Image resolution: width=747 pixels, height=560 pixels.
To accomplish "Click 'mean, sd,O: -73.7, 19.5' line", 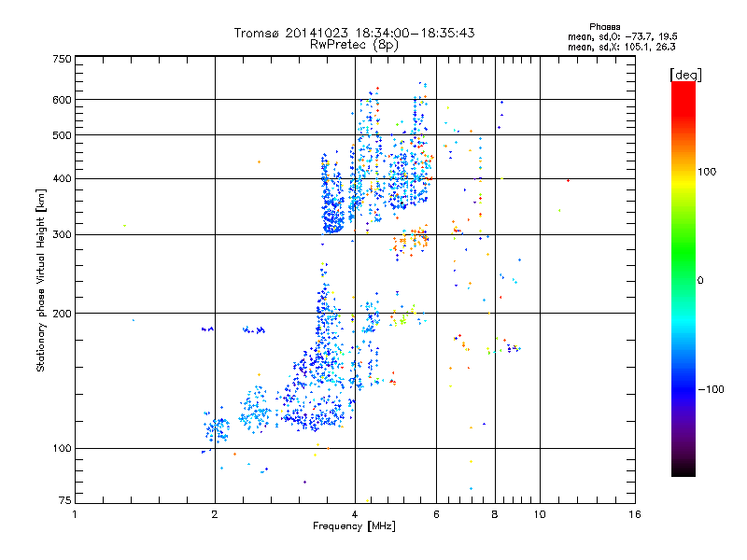I will (x=622, y=36).
